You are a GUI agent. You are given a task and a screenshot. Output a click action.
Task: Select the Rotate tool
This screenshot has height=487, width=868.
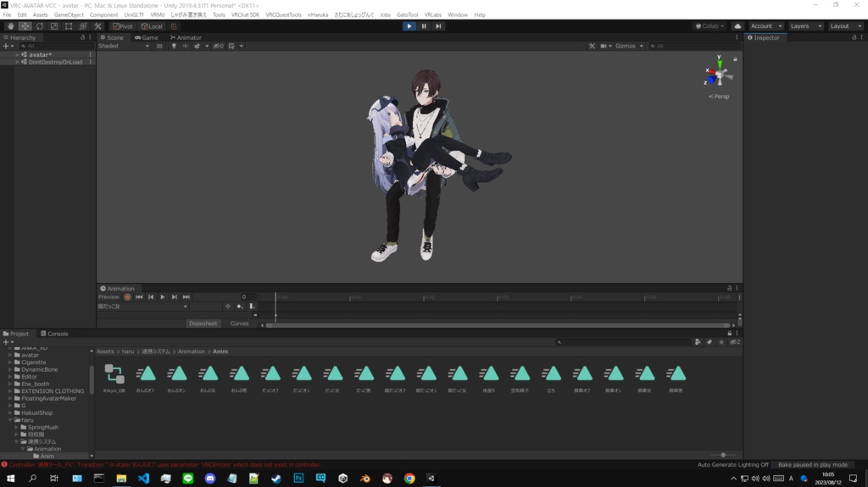(39, 26)
